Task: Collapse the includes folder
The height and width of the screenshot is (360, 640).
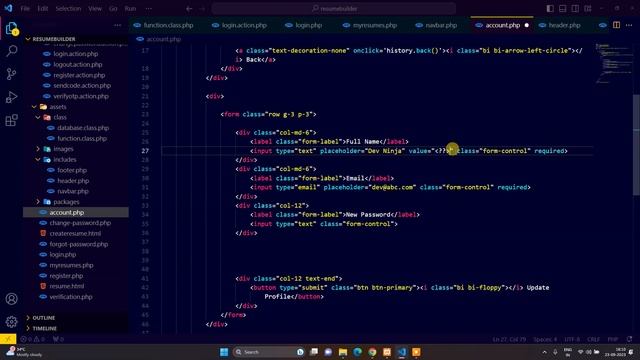Action: tap(38, 160)
